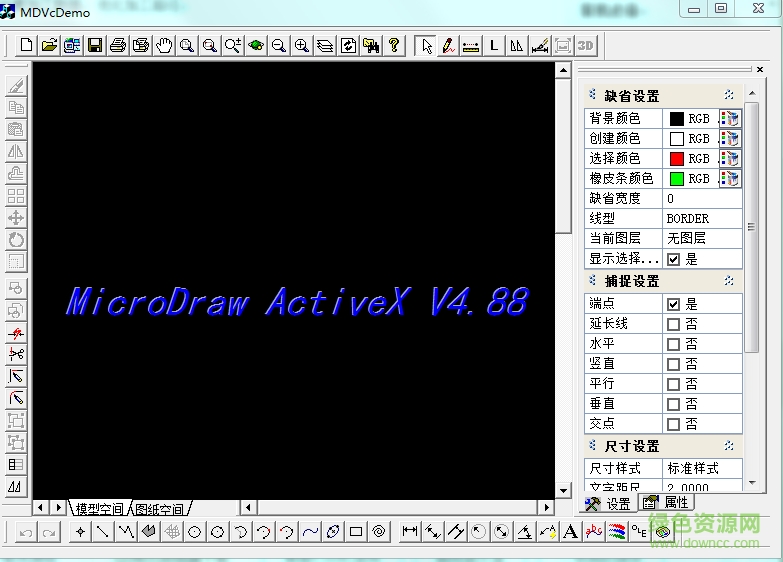Select the Point drawing tool
Image resolution: width=783 pixels, height=562 pixels.
(80, 532)
